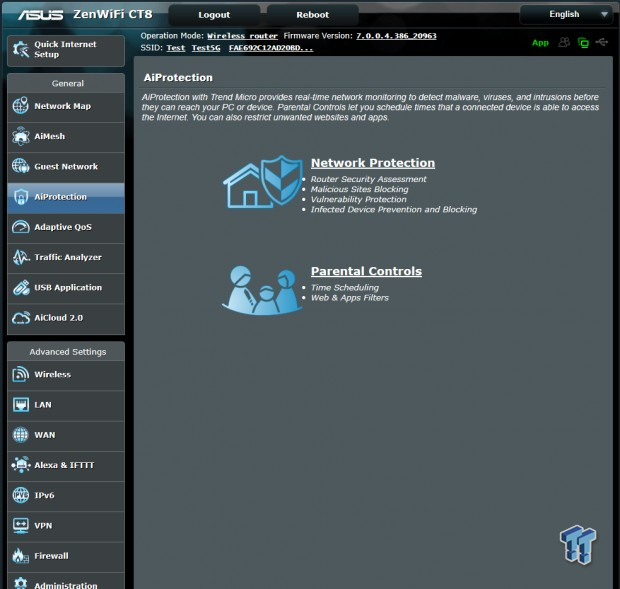Click the 'Time Scheduling' text

pos(344,288)
